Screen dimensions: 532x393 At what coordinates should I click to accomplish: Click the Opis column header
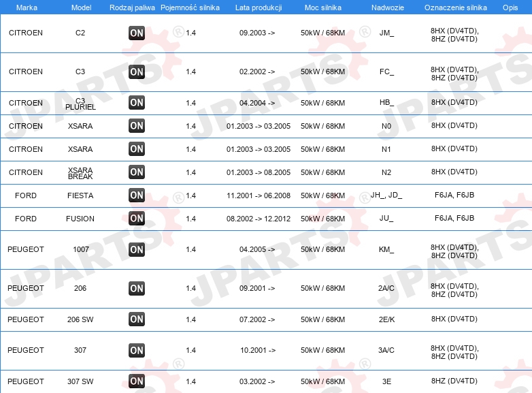pyautogui.click(x=510, y=7)
